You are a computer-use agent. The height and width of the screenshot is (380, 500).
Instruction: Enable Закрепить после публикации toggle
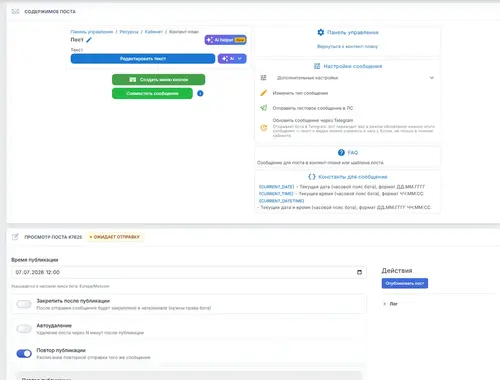click(x=24, y=304)
